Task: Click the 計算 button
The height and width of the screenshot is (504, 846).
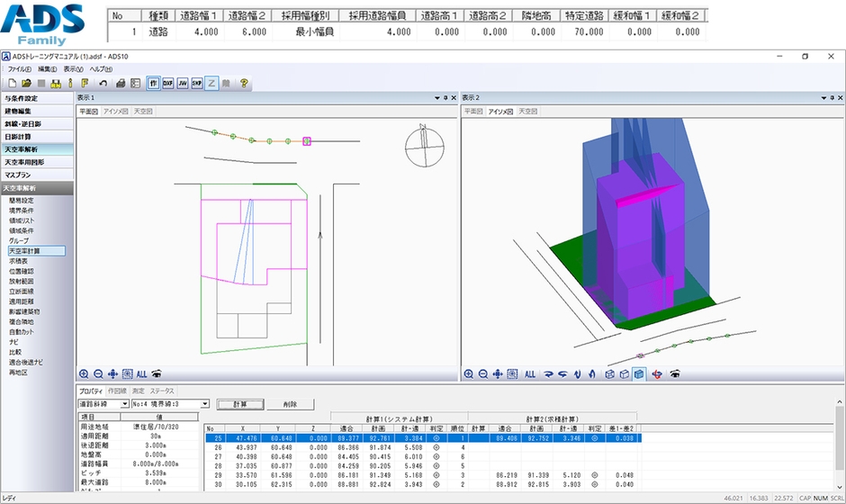Action: click(239, 405)
